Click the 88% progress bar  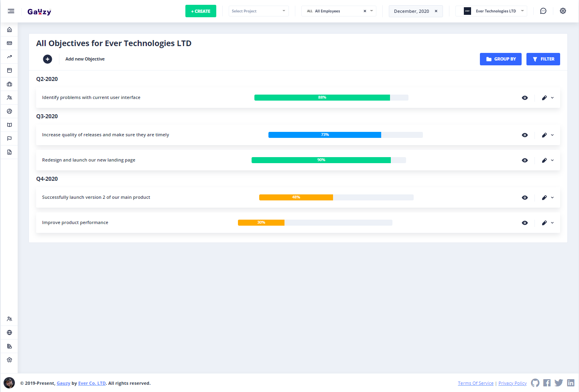pos(322,98)
